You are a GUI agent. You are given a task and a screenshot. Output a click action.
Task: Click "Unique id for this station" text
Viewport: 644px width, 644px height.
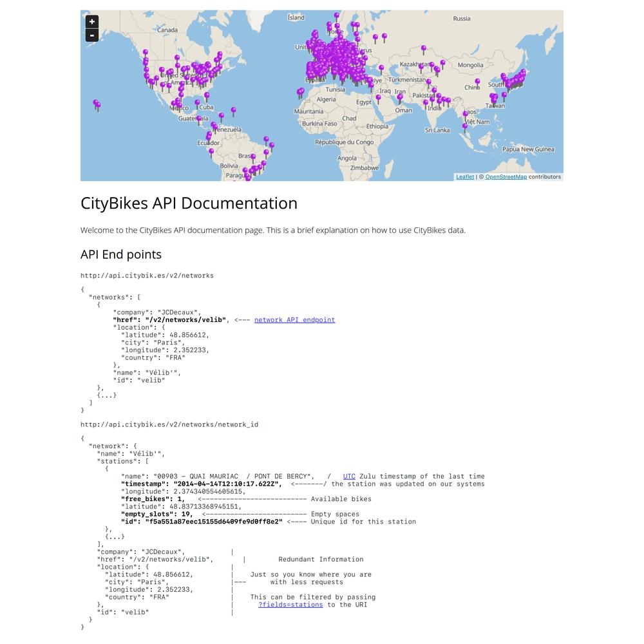[363, 522]
